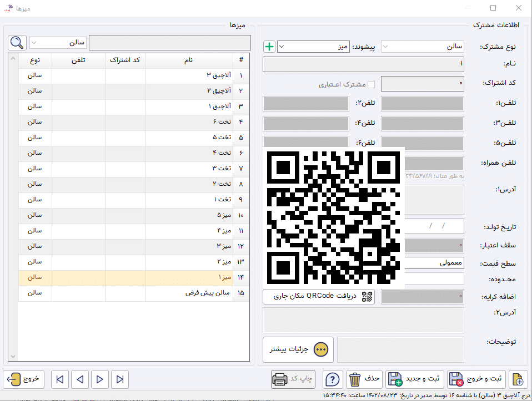
Task: Click the magnifier search icon above table
Action: pyautogui.click(x=17, y=43)
